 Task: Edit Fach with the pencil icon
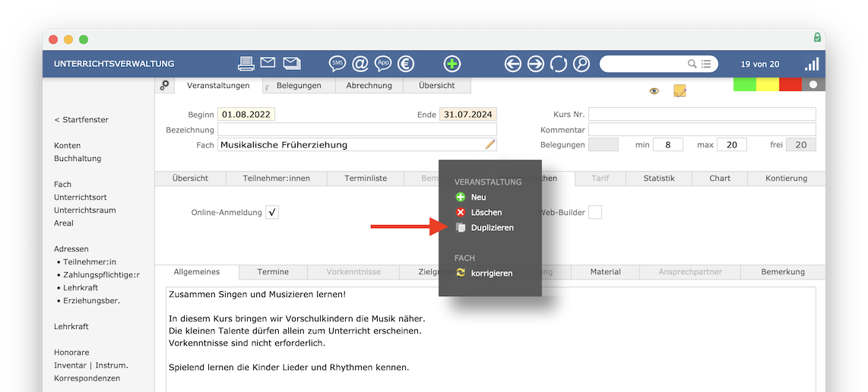coord(490,144)
